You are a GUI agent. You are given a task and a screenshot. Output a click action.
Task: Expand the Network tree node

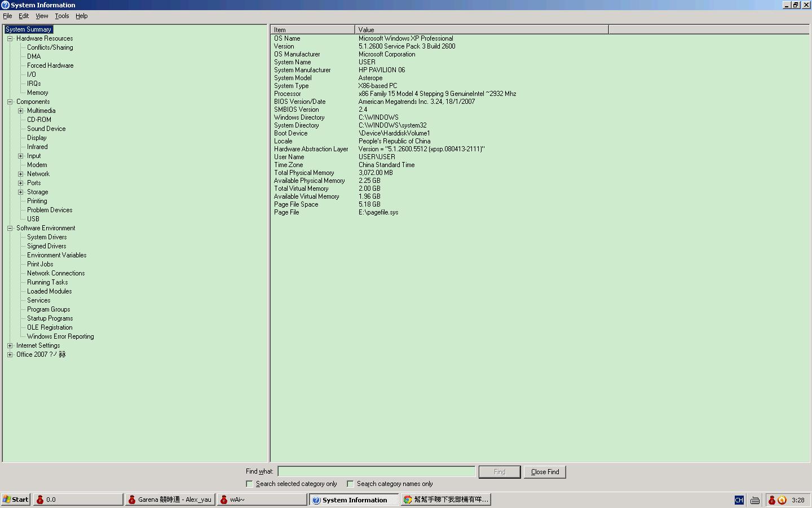[20, 174]
